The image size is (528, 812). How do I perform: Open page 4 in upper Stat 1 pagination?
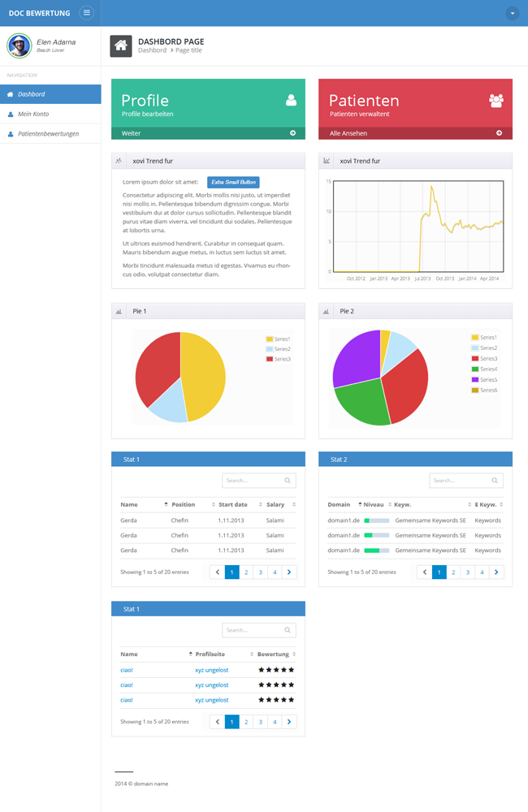pyautogui.click(x=275, y=572)
